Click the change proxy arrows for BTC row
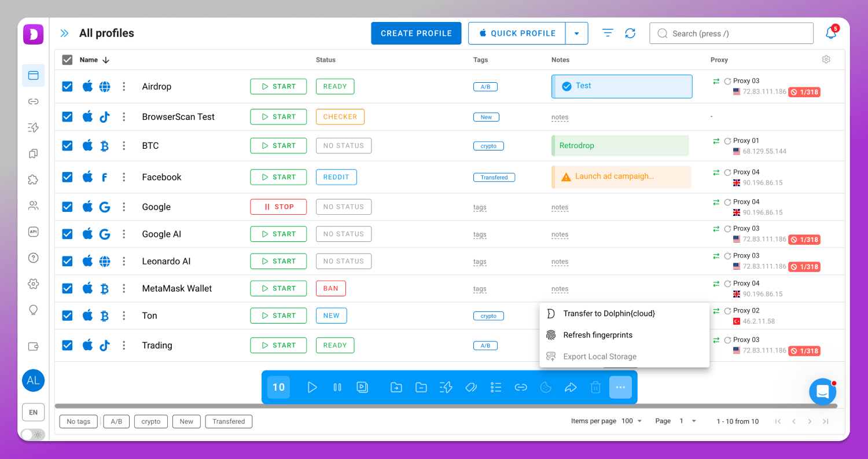Viewport: 868px width, 459px height. coord(716,141)
